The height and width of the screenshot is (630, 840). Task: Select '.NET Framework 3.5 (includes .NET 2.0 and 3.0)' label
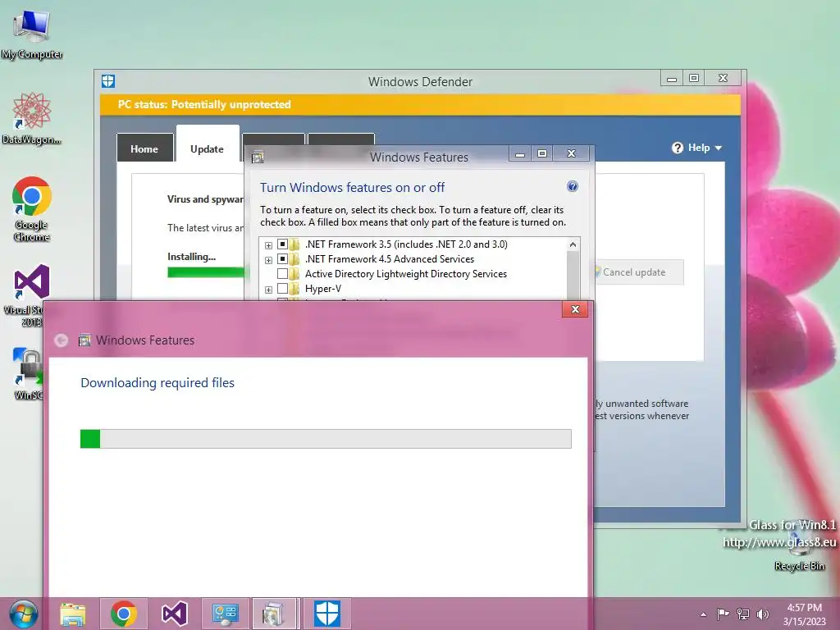coord(406,244)
